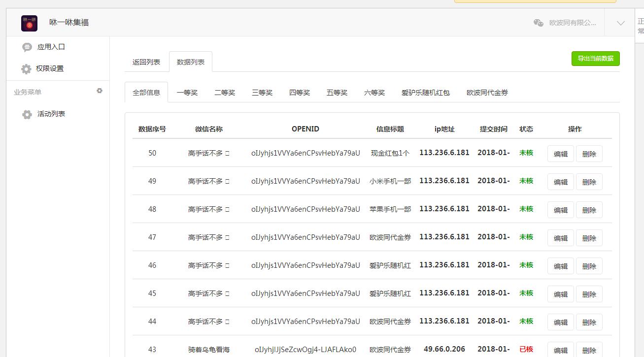Click 删除 for data row 48
Viewport: 644px width, 357px height.
(589, 210)
